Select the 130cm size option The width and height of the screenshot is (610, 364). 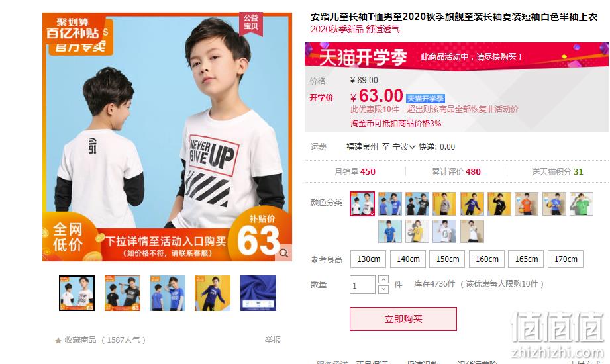click(368, 259)
